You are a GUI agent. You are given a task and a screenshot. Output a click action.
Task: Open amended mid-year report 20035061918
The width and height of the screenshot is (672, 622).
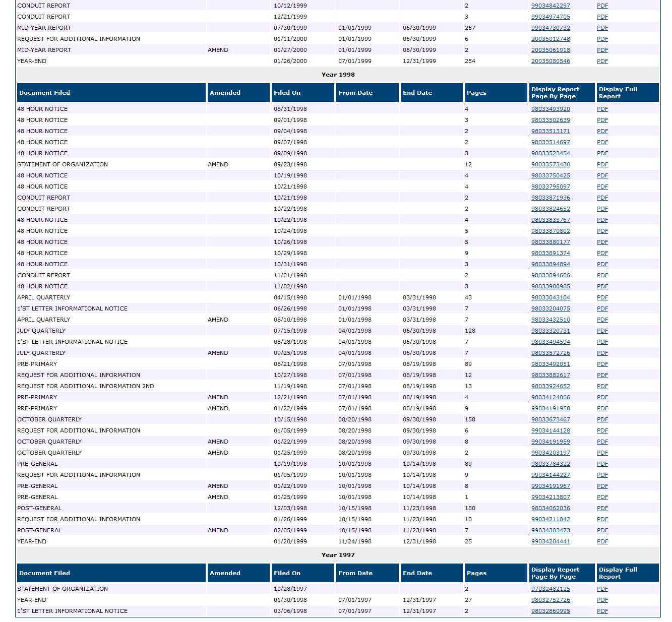551,50
